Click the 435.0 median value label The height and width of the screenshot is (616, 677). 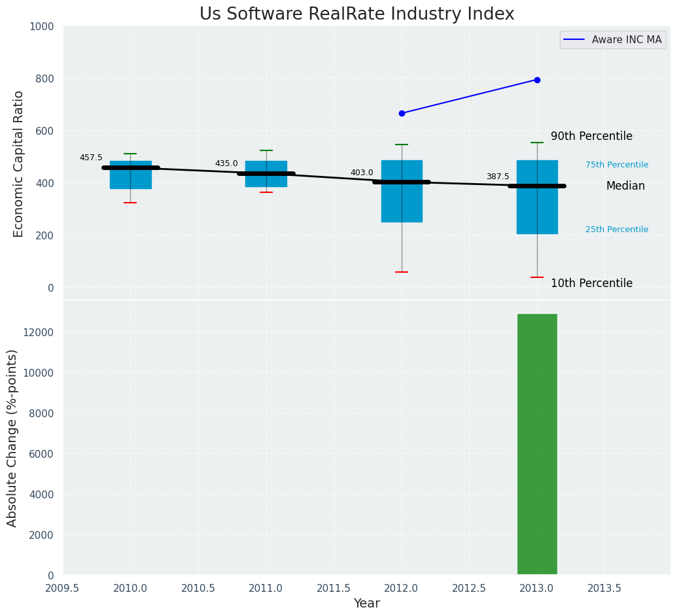point(226,163)
